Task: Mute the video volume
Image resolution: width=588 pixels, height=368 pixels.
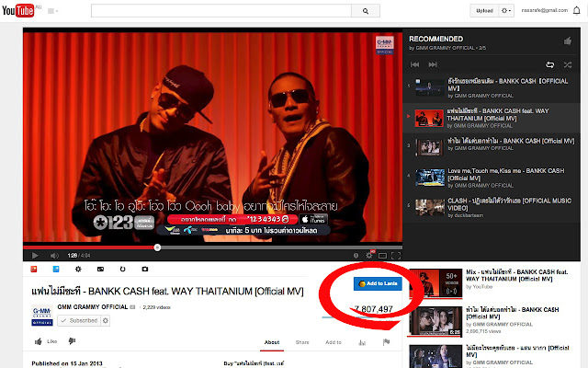Action: tap(54, 256)
